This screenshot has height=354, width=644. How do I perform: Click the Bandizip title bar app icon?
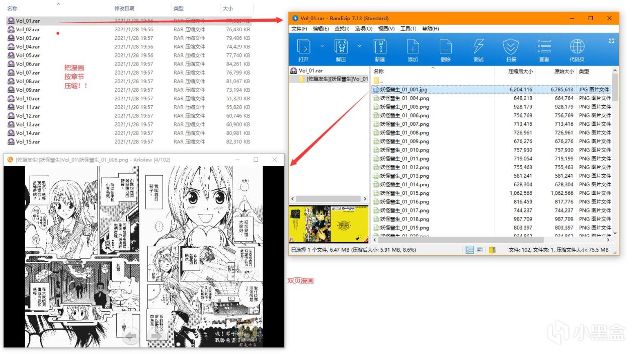point(295,19)
